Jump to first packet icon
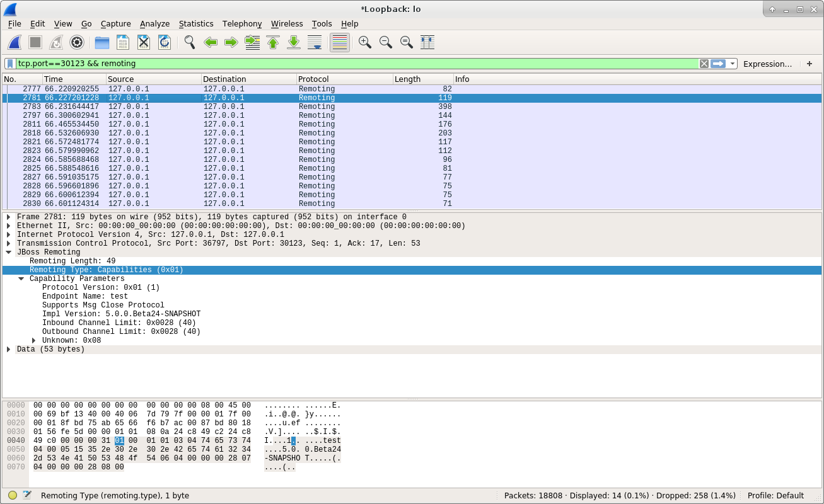Screen dimensions: 824x504 (273, 42)
